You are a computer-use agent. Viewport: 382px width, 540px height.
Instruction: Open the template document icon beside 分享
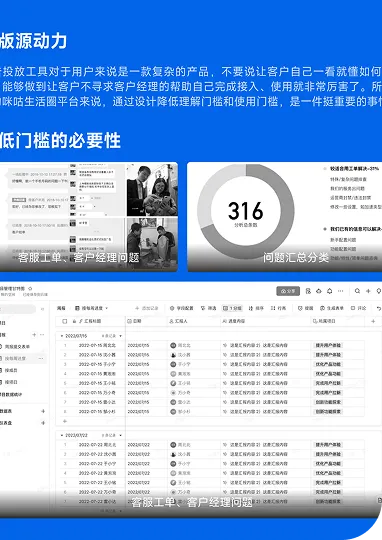pos(308,291)
